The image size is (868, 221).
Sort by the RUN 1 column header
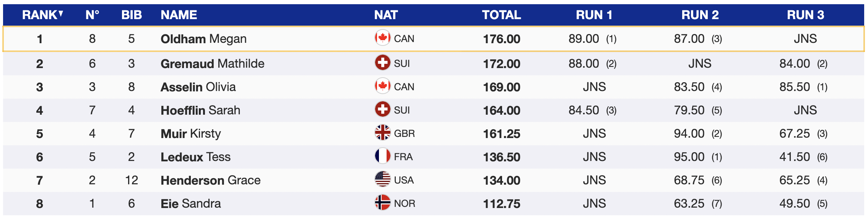coord(594,15)
